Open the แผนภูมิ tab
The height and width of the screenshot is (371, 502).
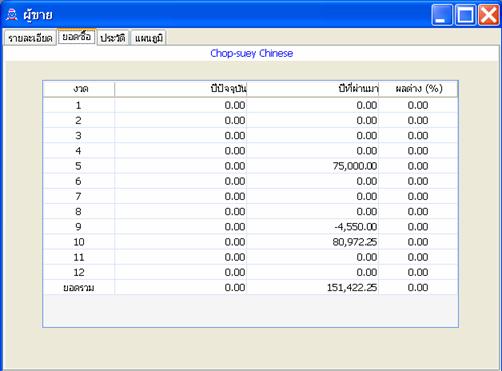pyautogui.click(x=149, y=38)
